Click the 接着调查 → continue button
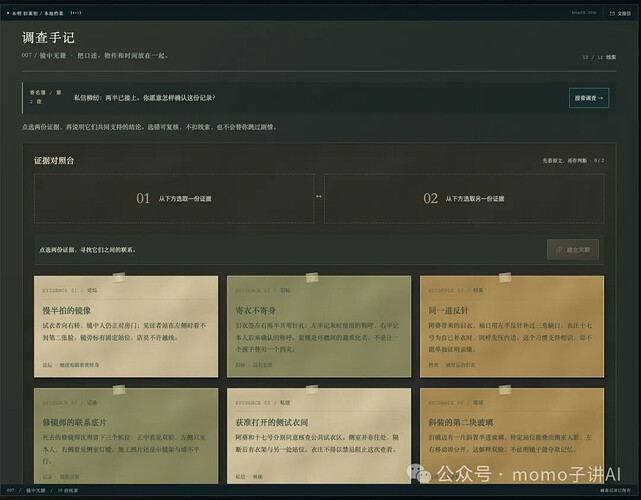The image size is (641, 500). (589, 98)
